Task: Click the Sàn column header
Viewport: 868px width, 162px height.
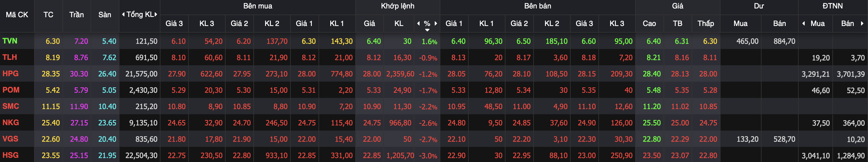Action: [105, 15]
